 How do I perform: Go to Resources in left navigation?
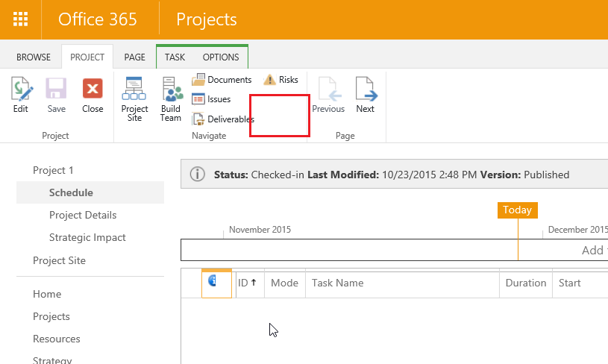57,339
